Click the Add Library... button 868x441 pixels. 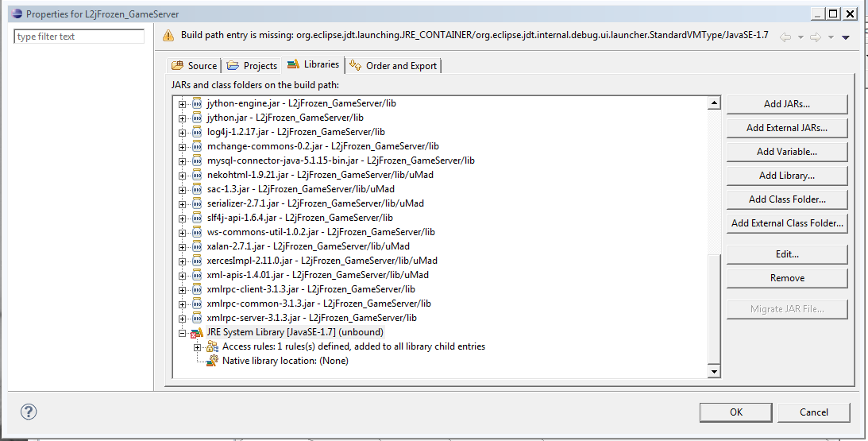point(787,175)
